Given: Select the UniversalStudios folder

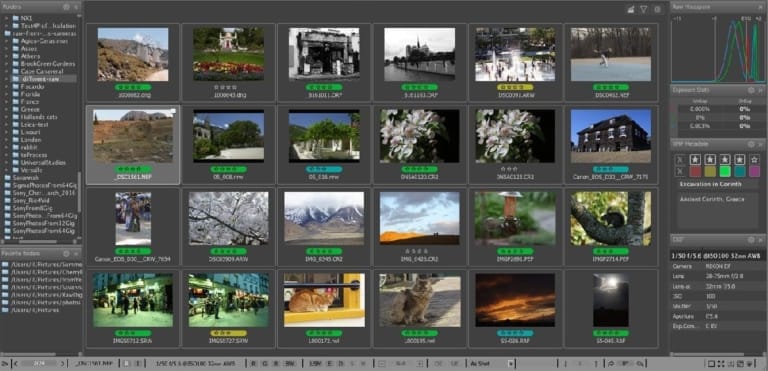Looking at the screenshot, I should [43, 162].
